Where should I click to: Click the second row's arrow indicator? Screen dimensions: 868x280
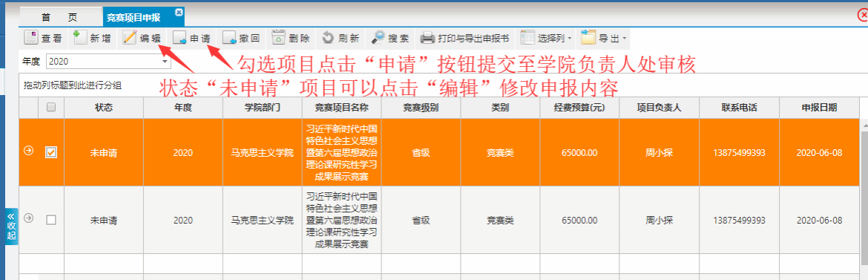[x=28, y=219]
